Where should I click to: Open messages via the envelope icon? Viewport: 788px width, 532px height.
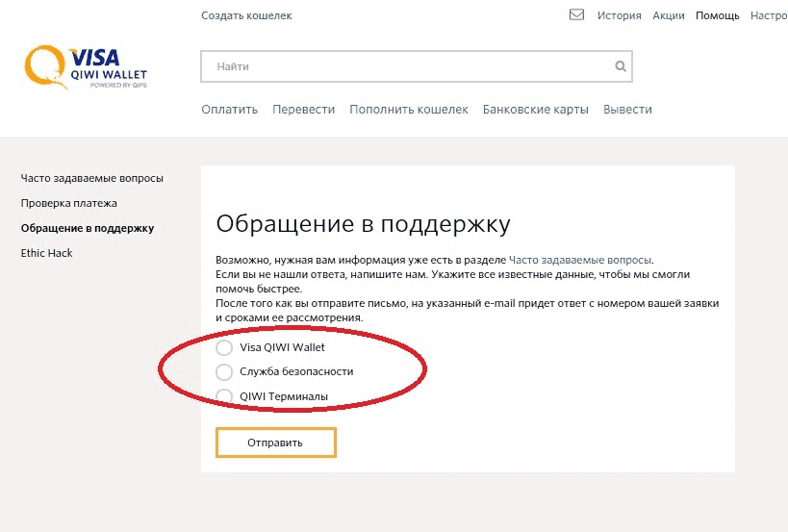tap(577, 15)
